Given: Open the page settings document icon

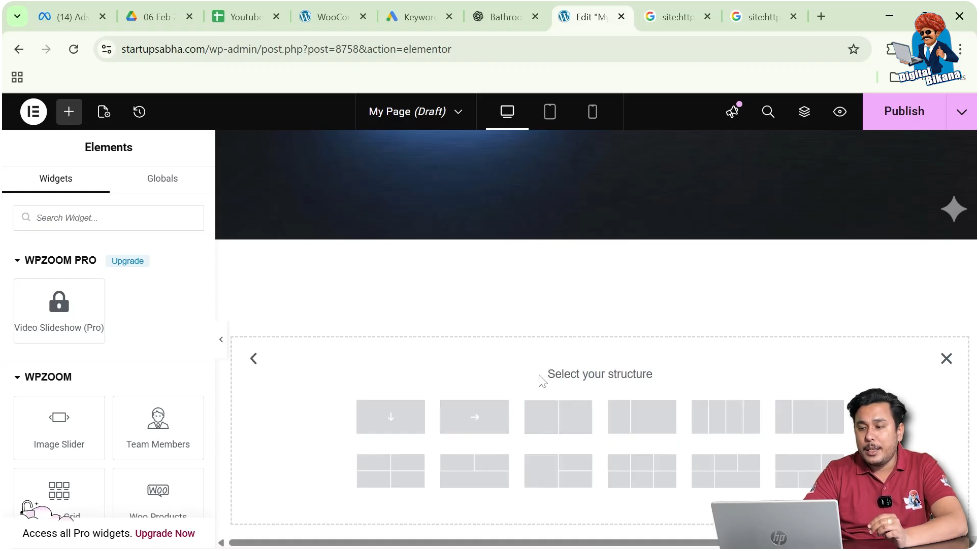Looking at the screenshot, I should click(x=104, y=112).
